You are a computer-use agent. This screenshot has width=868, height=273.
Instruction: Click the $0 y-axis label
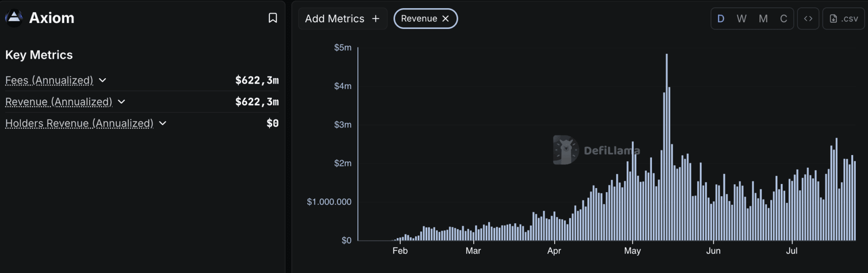click(x=346, y=240)
